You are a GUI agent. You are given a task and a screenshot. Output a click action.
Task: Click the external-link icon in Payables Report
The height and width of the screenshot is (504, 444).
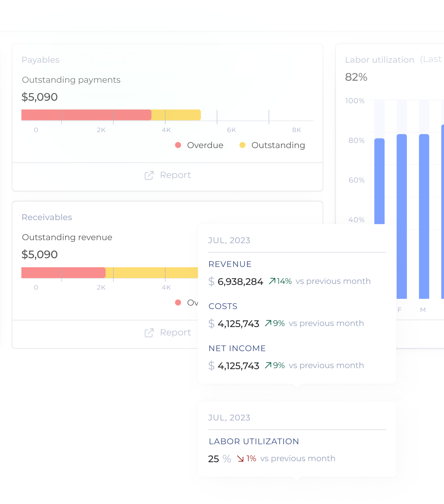point(149,175)
